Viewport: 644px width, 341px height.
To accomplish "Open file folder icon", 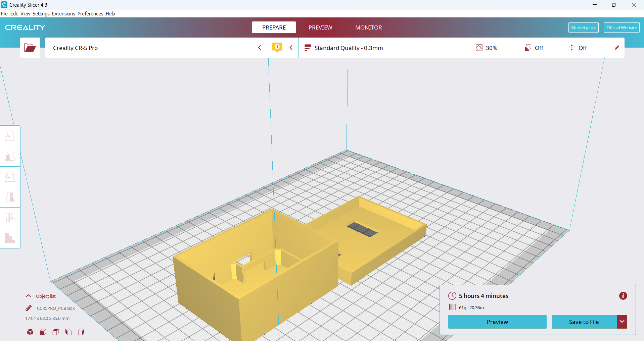I will [30, 48].
